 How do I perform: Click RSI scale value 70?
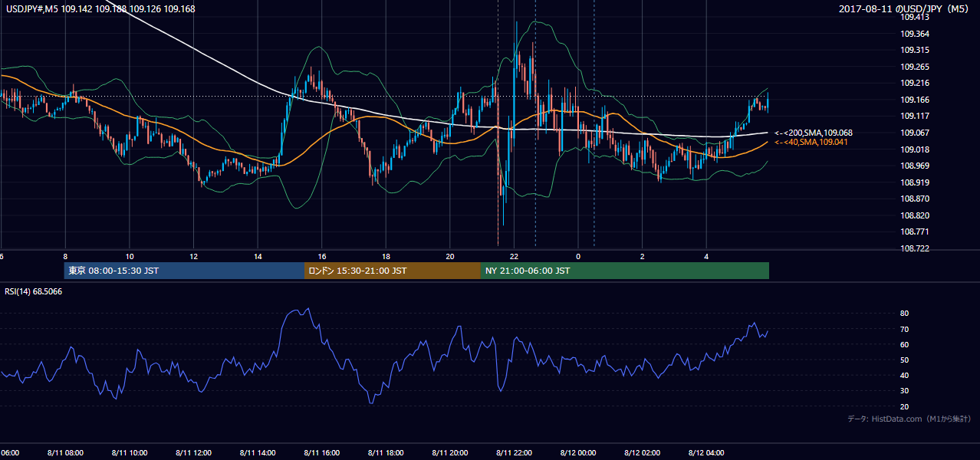point(905,329)
